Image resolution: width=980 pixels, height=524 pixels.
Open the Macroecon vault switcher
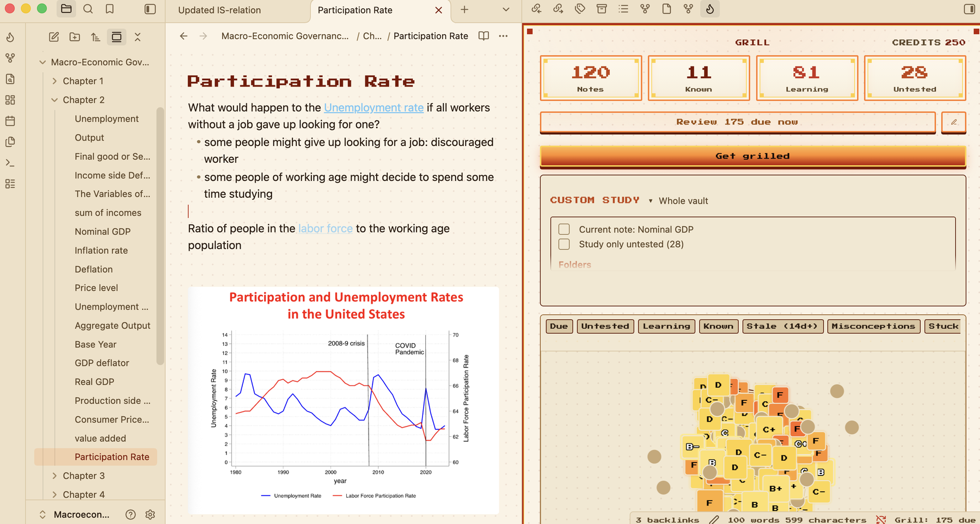tap(76, 514)
